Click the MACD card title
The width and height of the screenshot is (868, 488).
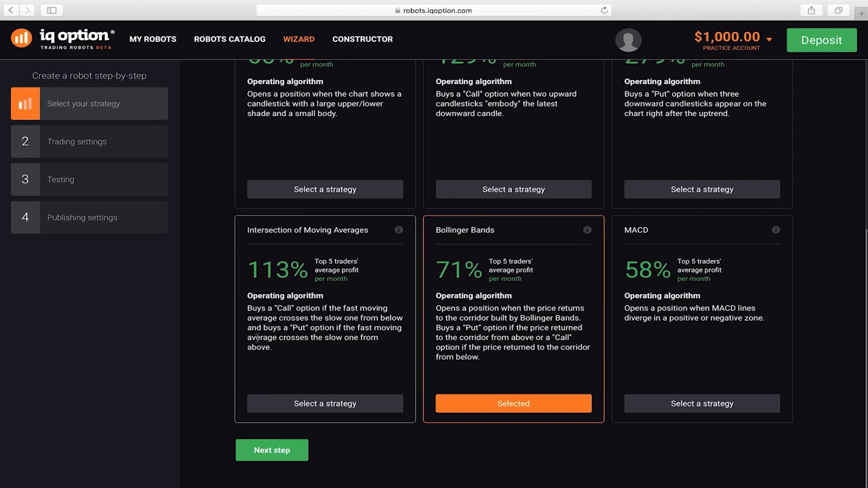(636, 230)
